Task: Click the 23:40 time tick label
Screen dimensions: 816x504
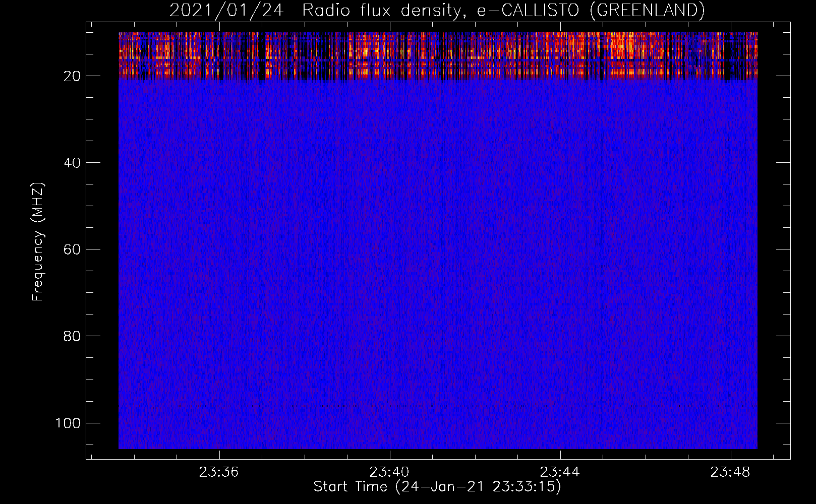Action: click(x=389, y=472)
